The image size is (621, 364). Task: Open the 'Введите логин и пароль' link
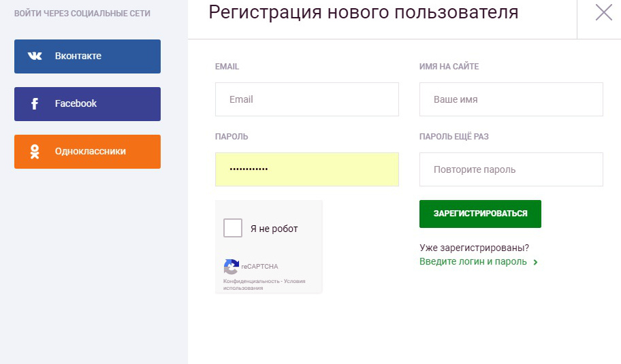[x=473, y=261]
